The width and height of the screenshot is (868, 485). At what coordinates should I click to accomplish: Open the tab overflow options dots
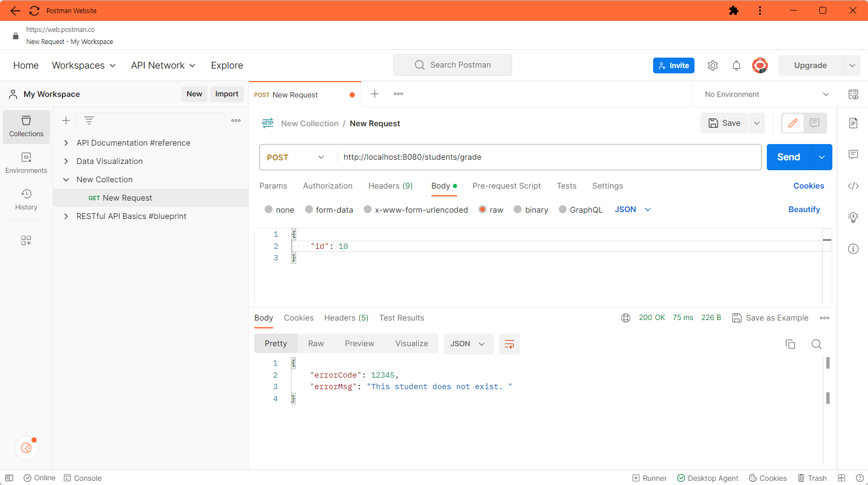click(x=398, y=94)
